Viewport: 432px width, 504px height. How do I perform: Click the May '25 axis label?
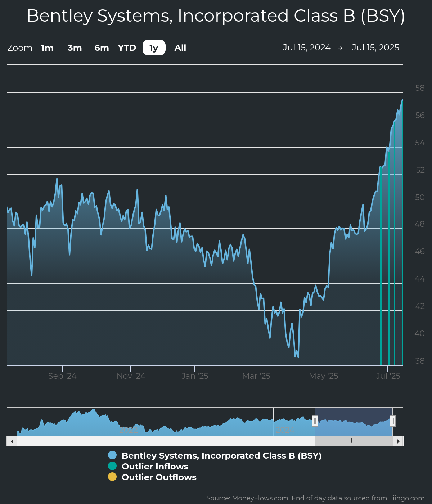coord(324,376)
